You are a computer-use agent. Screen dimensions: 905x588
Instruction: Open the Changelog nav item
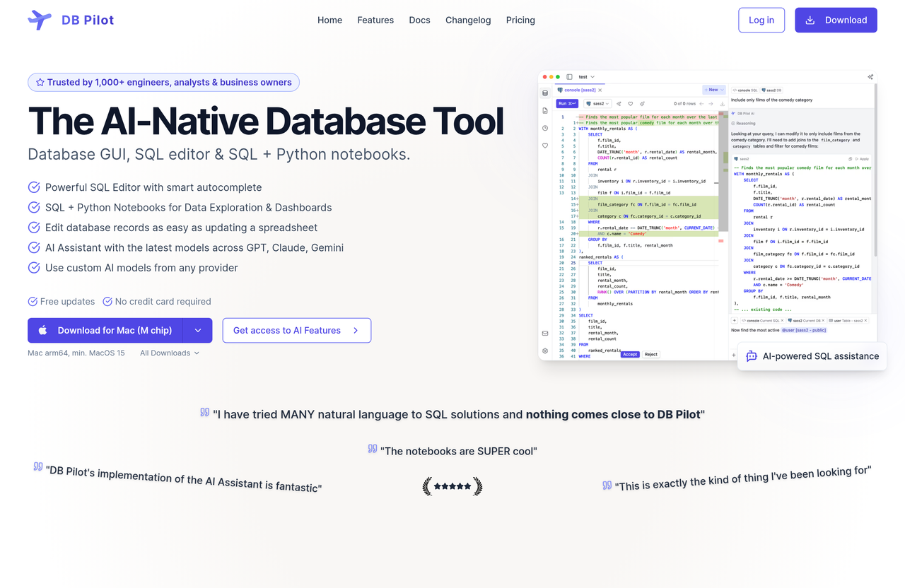(x=468, y=20)
